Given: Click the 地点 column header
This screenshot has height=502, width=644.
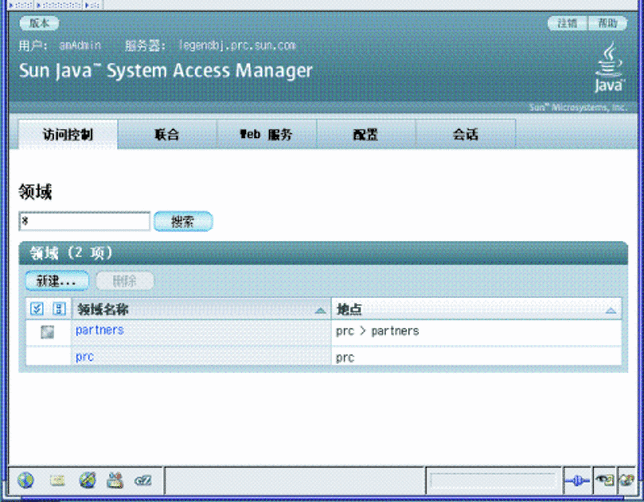Looking at the screenshot, I should pyautogui.click(x=349, y=309).
